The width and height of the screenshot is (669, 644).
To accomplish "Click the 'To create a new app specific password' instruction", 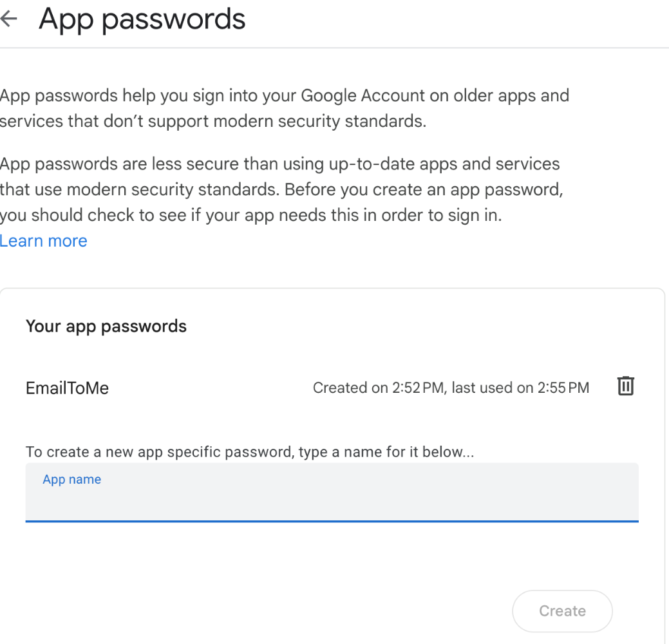I will (250, 452).
